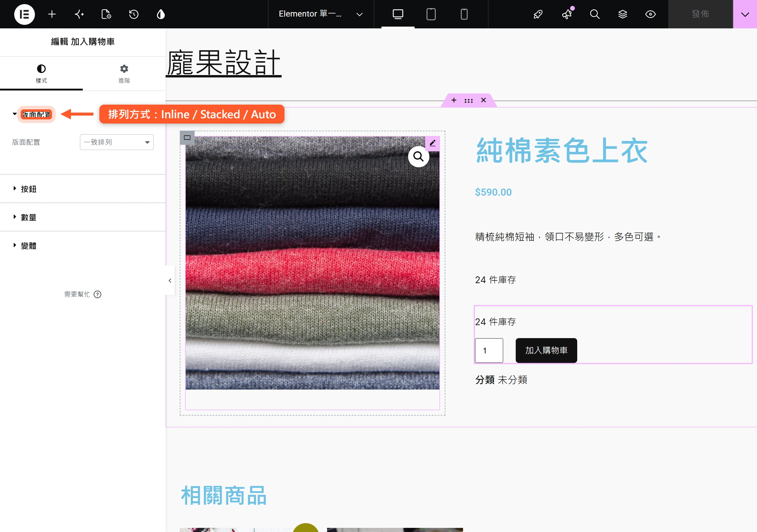757x532 pixels.
Task: Open the Structure layers navigator icon
Action: click(622, 14)
